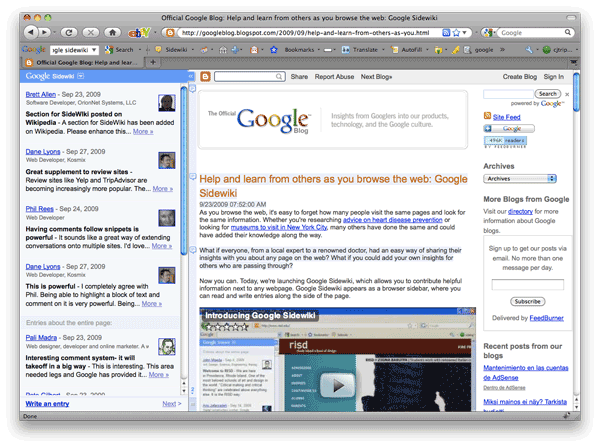Open a new tab with plus button

pos(153,62)
